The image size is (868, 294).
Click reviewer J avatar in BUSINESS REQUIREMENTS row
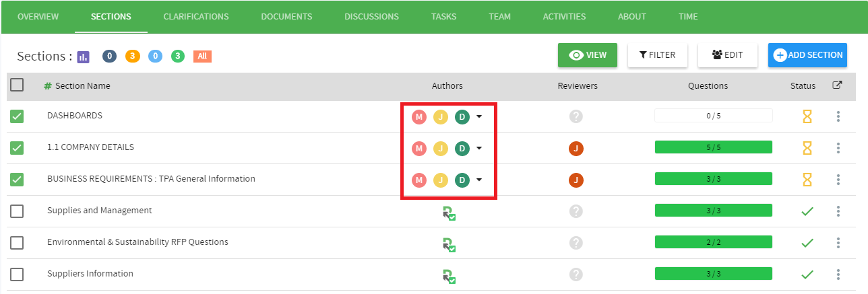(x=576, y=180)
